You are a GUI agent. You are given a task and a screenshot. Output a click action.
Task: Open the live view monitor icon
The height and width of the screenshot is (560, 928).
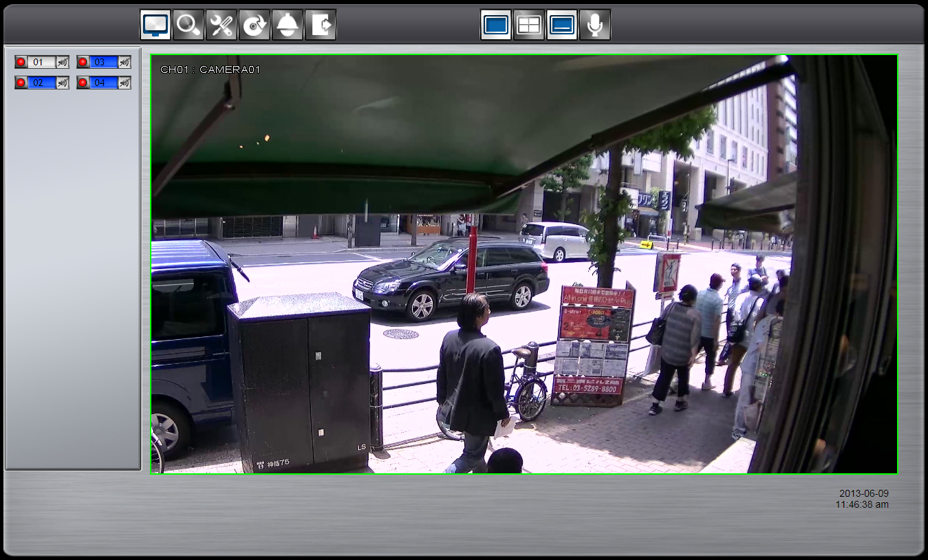pyautogui.click(x=155, y=25)
